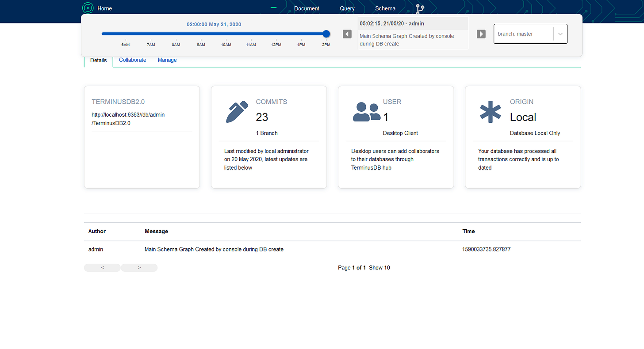Click the next page button below the table

(139, 268)
